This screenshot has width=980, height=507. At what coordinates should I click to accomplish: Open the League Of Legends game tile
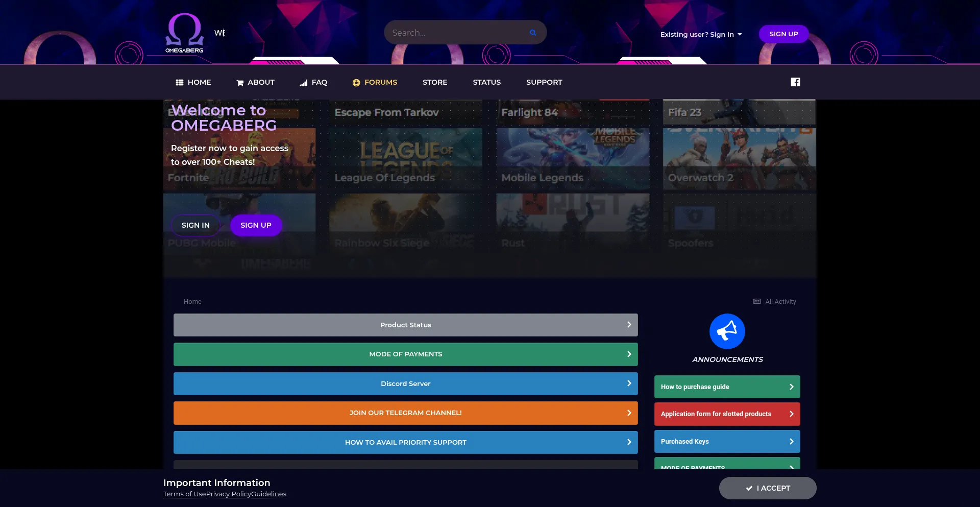[x=406, y=159]
